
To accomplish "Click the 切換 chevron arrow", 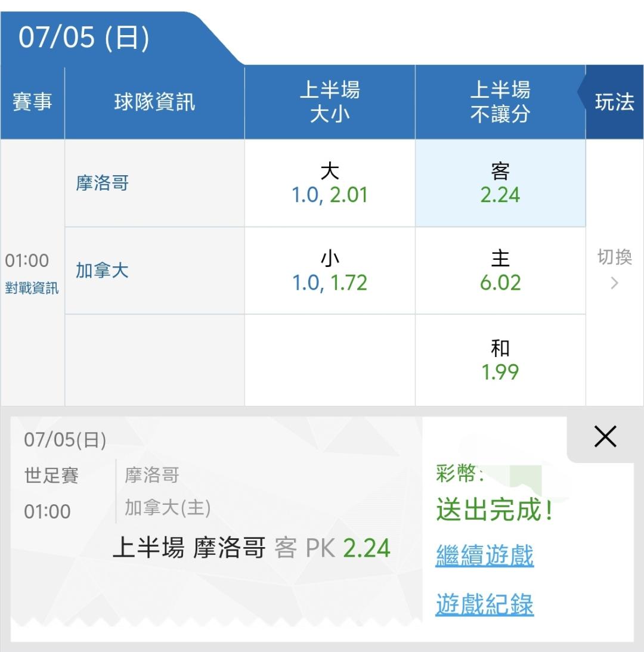I will pos(614,283).
